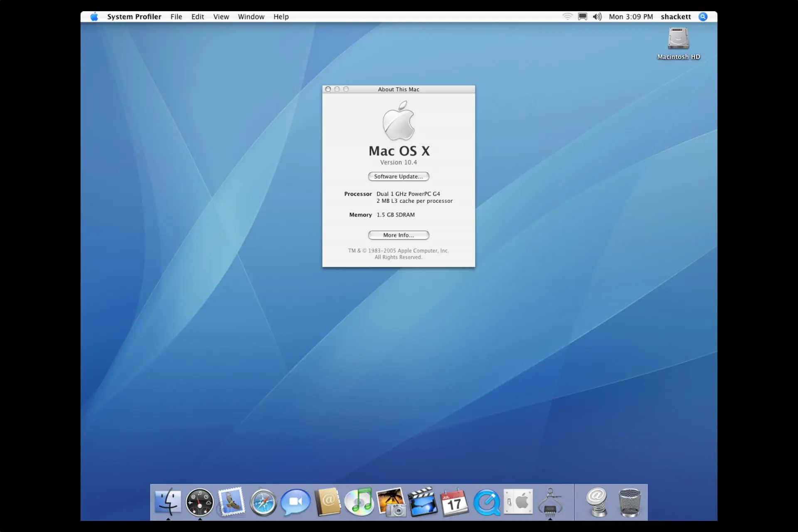The width and height of the screenshot is (798, 532).
Task: Open Spotlight search in the menu bar
Action: point(703,17)
